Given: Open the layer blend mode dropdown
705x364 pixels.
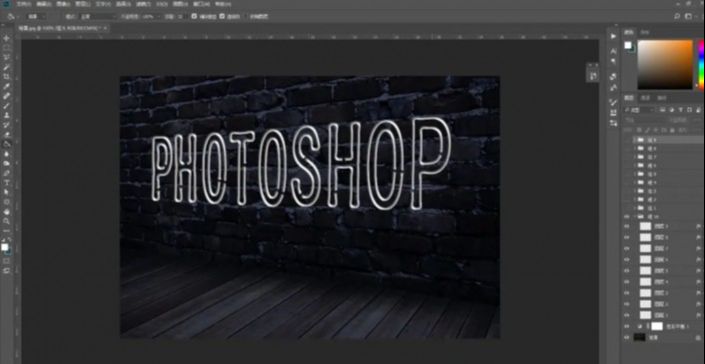Looking at the screenshot, I should coord(644,120).
